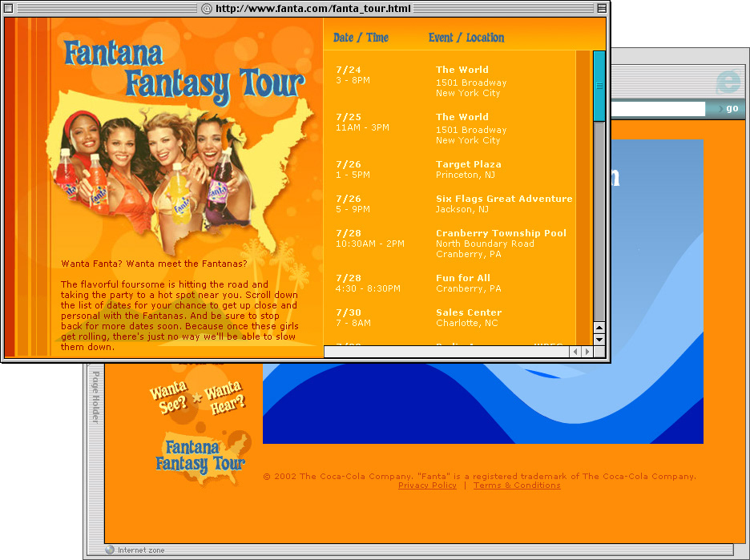The image size is (750, 560).
Task: Click the horizontal scrollbar left arrow
Action: (575, 352)
